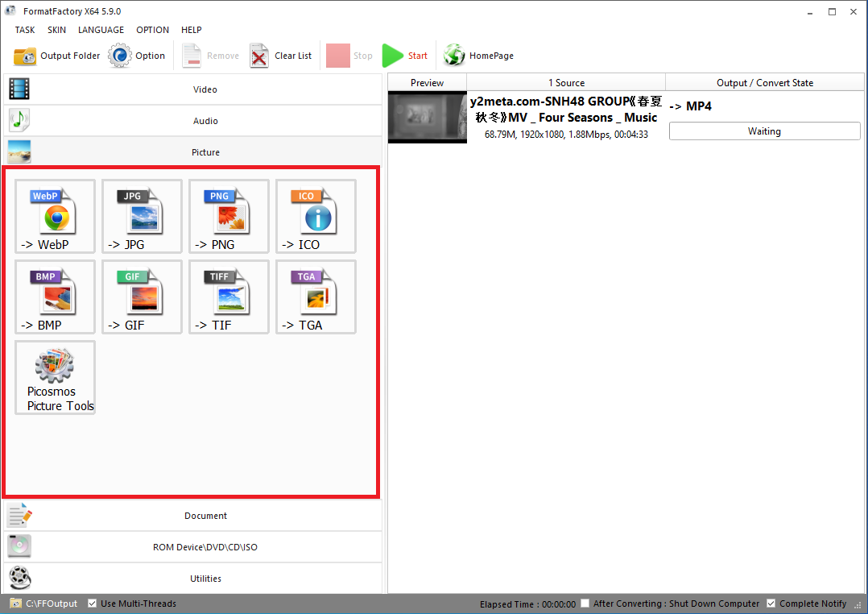Screen dimensions: 868x614
Task: Click the Clear List button
Action: pos(281,56)
